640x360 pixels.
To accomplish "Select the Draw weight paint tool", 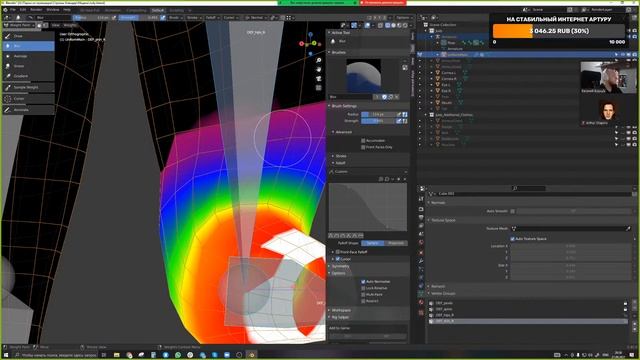I will tap(28, 36).
